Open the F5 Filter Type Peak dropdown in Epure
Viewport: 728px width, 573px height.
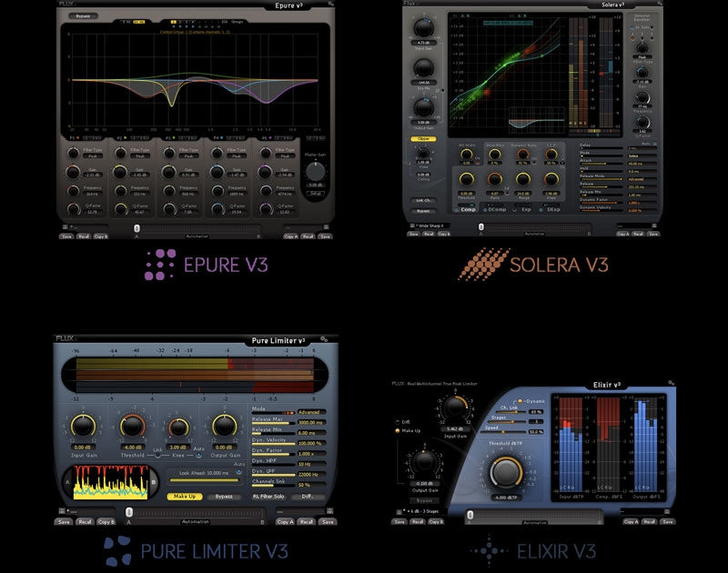click(285, 156)
